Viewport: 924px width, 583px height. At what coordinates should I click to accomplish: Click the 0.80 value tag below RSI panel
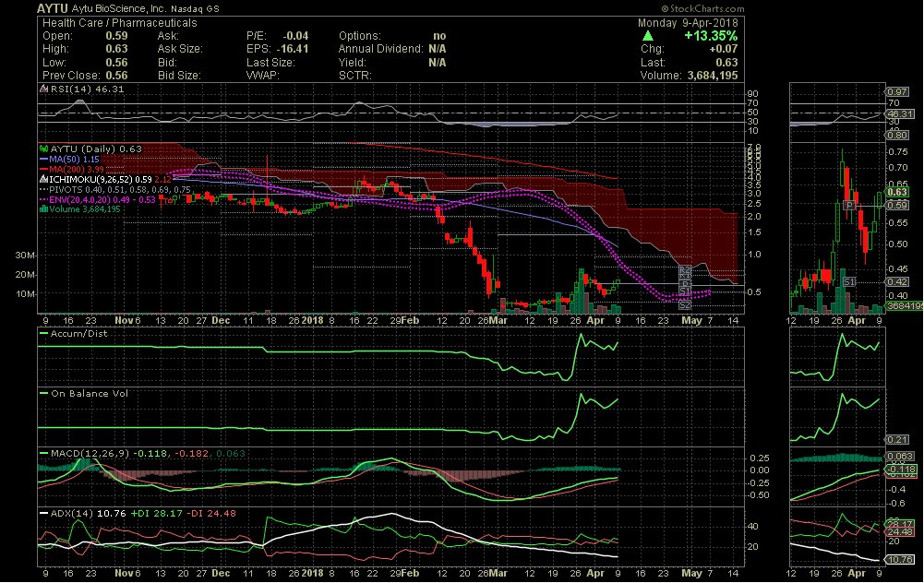tap(897, 136)
